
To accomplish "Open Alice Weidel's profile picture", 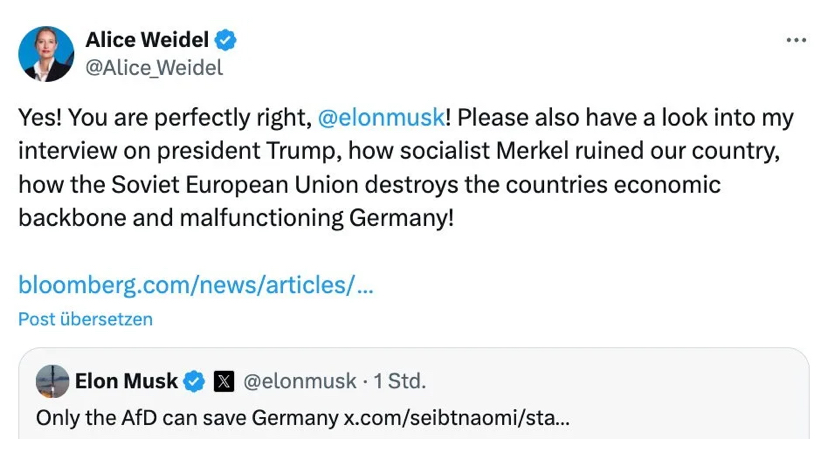I will (46, 54).
